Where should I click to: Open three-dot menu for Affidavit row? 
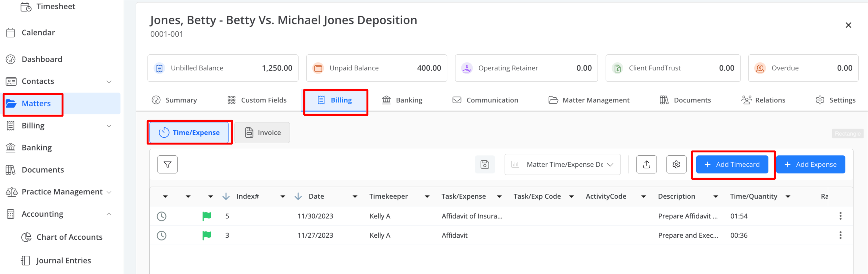click(x=840, y=235)
